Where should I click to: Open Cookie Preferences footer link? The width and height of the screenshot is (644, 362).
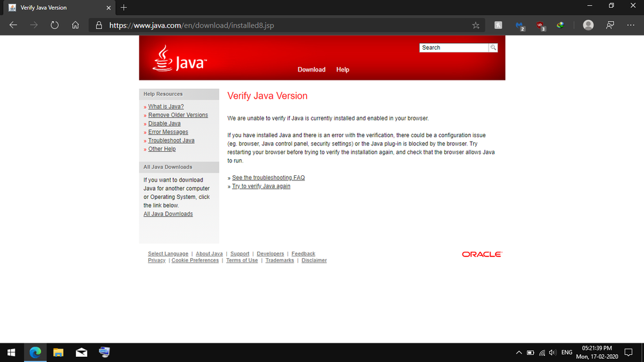[195, 260]
